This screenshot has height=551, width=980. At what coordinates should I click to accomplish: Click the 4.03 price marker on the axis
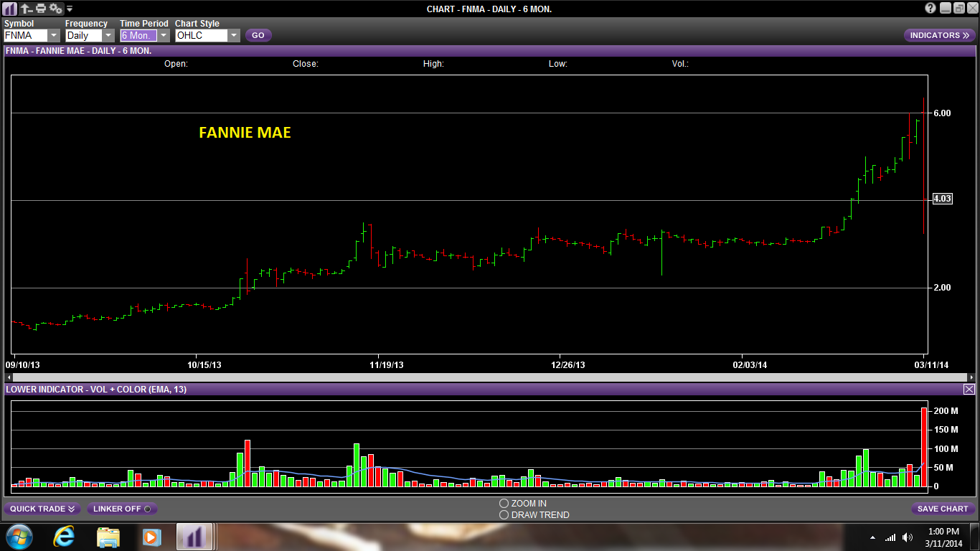(942, 199)
